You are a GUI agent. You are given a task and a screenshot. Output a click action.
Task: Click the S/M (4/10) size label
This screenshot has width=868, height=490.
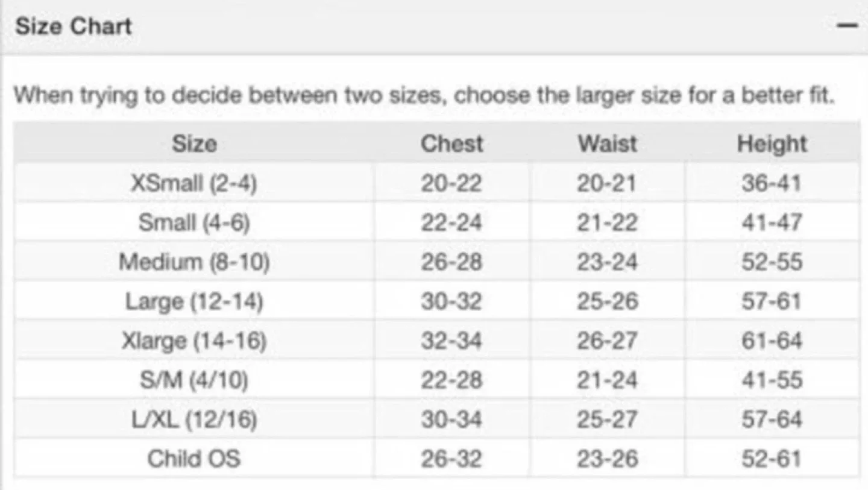coord(194,380)
